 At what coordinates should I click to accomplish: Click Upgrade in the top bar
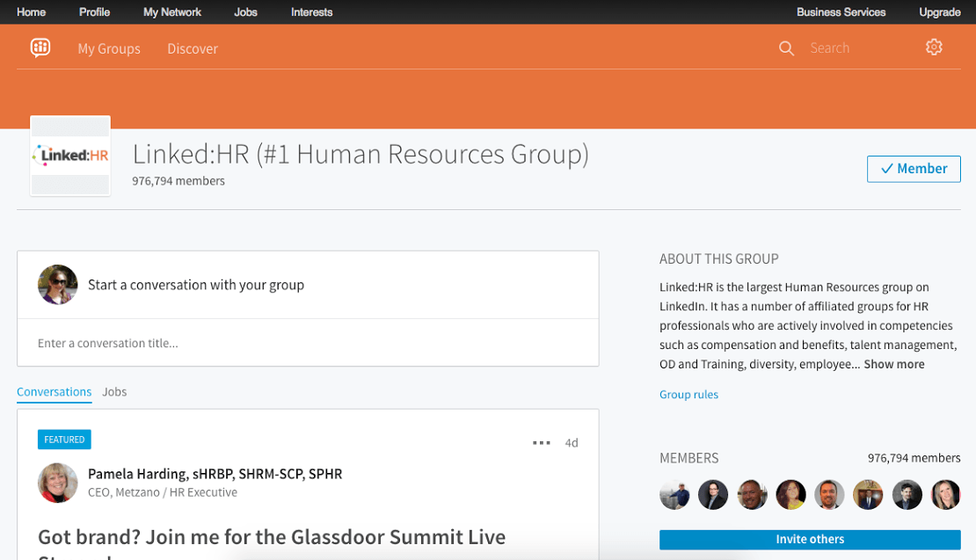click(x=940, y=11)
